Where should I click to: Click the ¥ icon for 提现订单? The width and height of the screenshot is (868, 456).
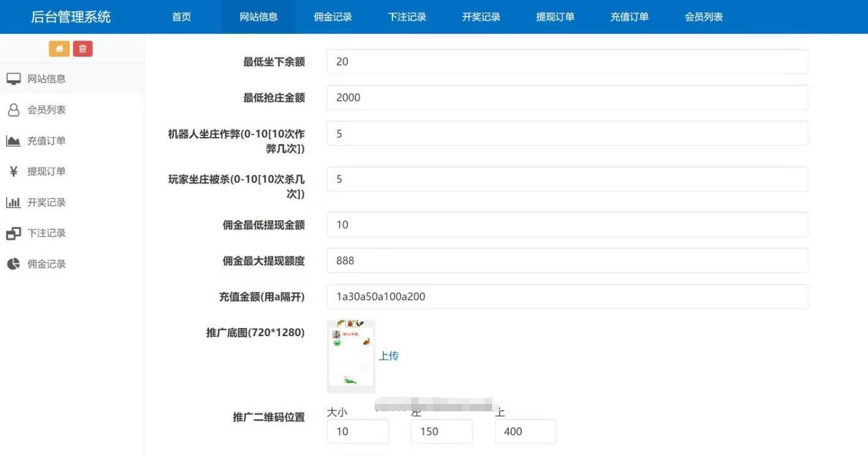pyautogui.click(x=13, y=171)
